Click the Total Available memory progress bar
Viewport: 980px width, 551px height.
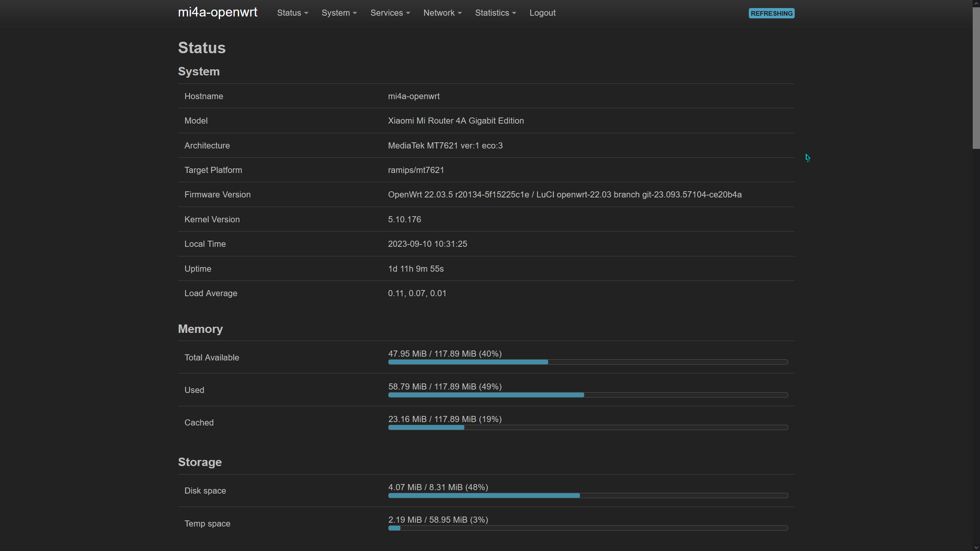[588, 362]
